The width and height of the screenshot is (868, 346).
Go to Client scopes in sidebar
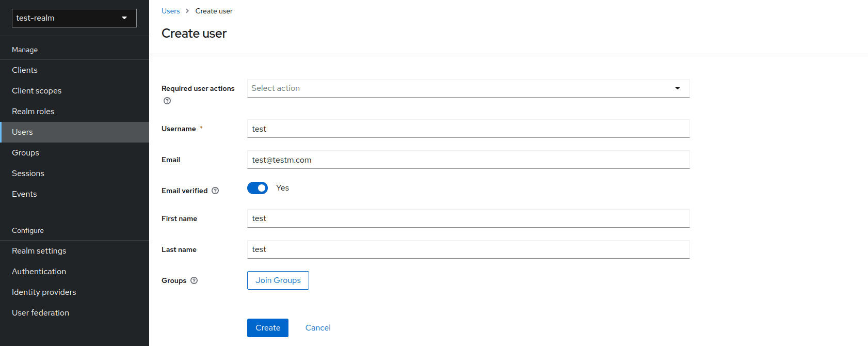coord(37,91)
